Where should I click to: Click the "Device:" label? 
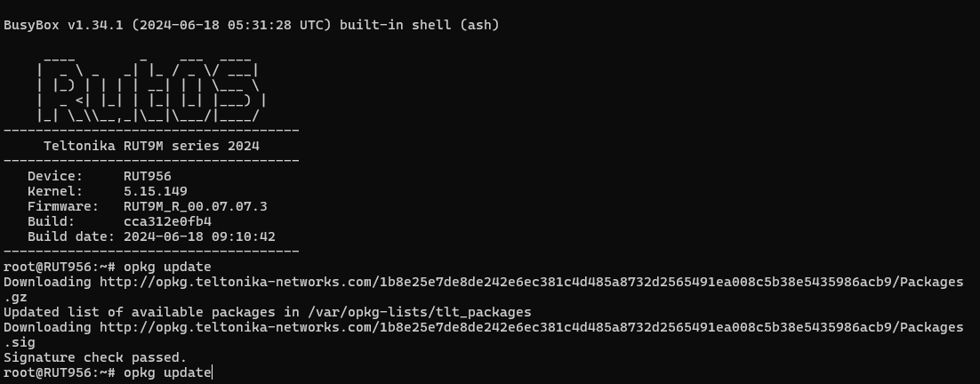(x=55, y=176)
